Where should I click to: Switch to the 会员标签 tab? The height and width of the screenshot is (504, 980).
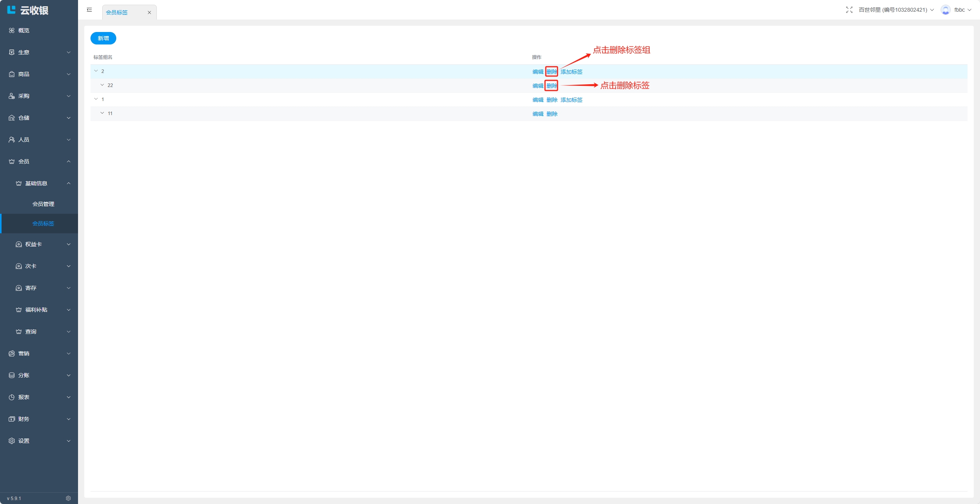tap(117, 12)
